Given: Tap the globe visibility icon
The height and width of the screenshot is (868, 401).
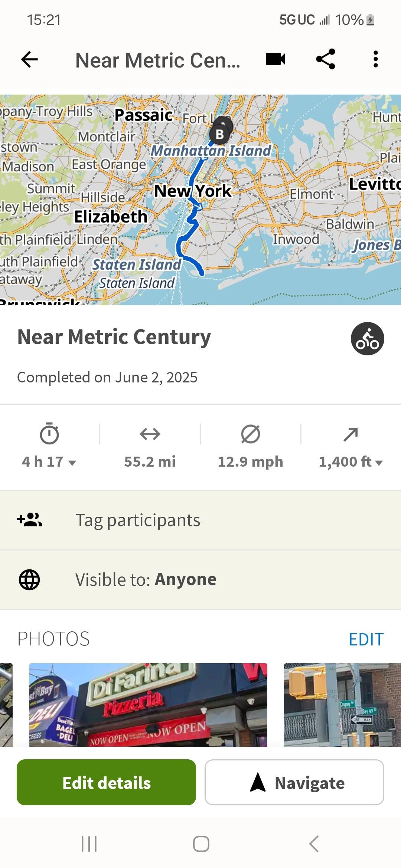Looking at the screenshot, I should pos(29,579).
